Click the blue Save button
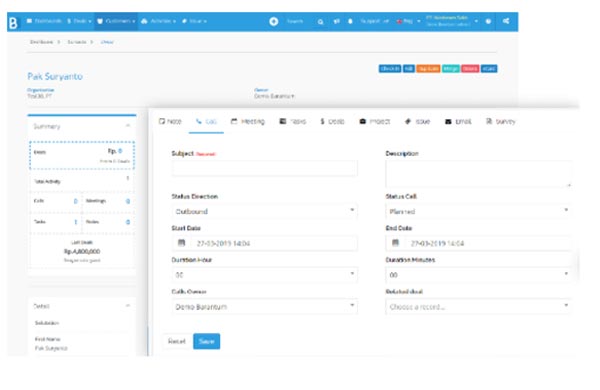Screen dimensions: 600x390 click(x=207, y=341)
